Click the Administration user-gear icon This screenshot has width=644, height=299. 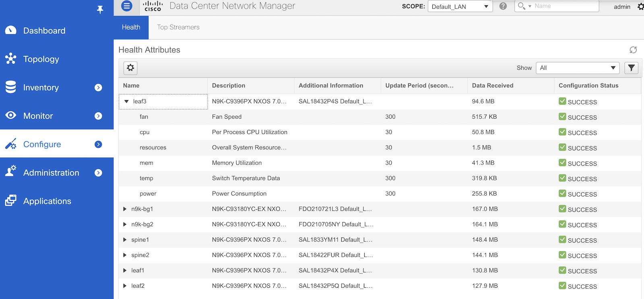pos(11,171)
